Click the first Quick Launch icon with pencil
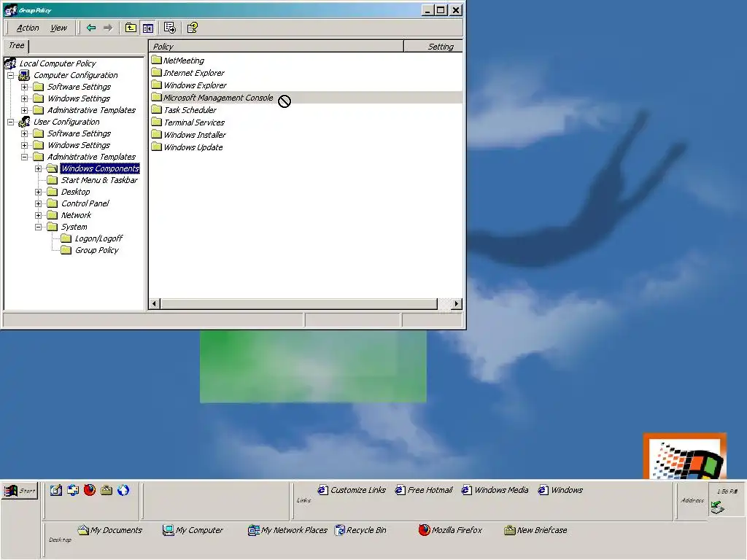This screenshot has height=560, width=747. point(55,490)
